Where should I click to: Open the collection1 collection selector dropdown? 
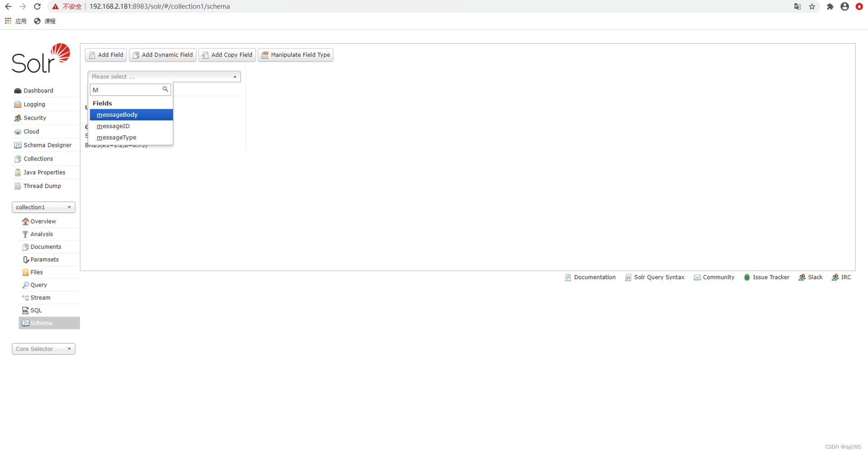[44, 207]
